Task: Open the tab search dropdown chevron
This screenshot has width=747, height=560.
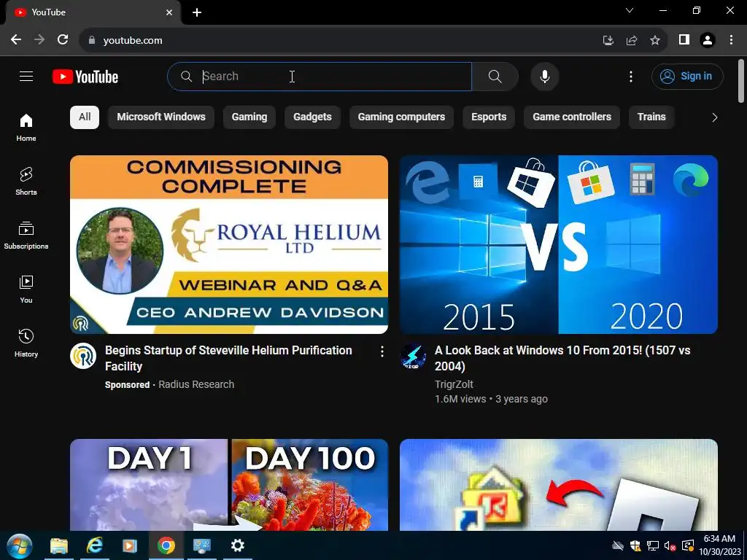Action: click(630, 10)
